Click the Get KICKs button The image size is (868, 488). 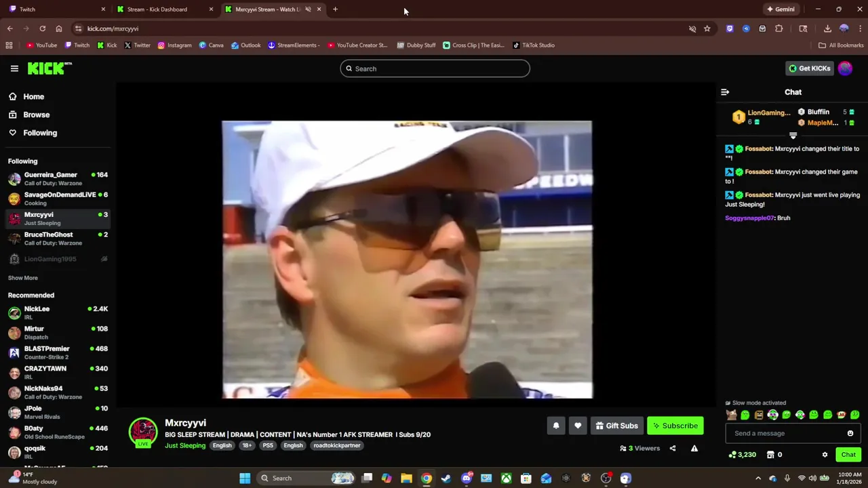click(809, 68)
